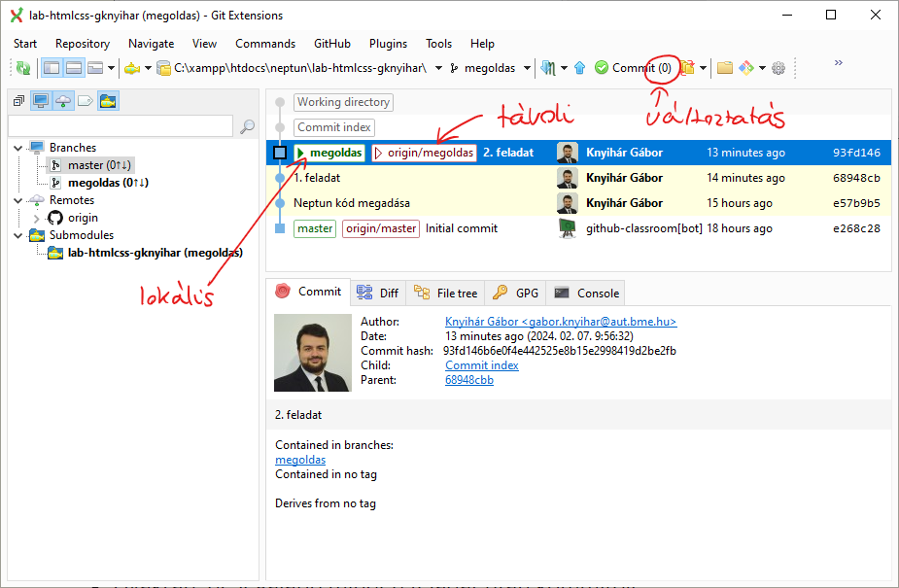Switch to the File tree tab
The width and height of the screenshot is (899, 588).
click(x=447, y=293)
